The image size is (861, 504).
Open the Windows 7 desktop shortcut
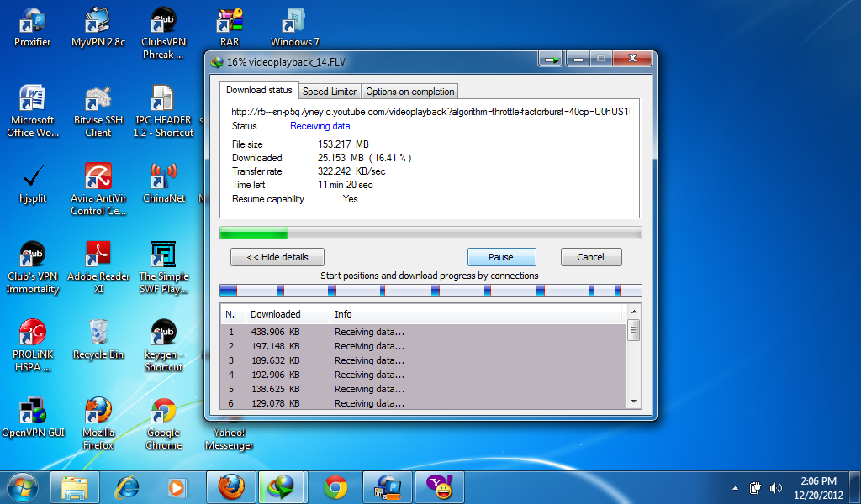point(294,27)
